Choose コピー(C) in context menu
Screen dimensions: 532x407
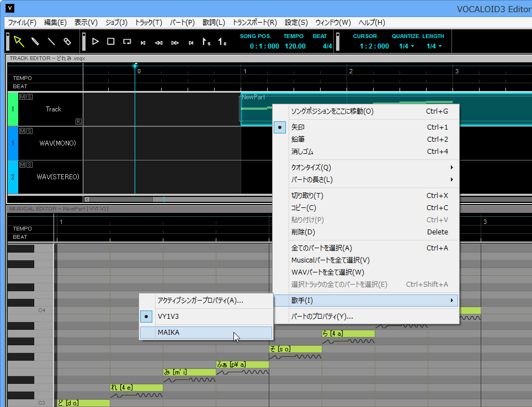click(x=366, y=208)
